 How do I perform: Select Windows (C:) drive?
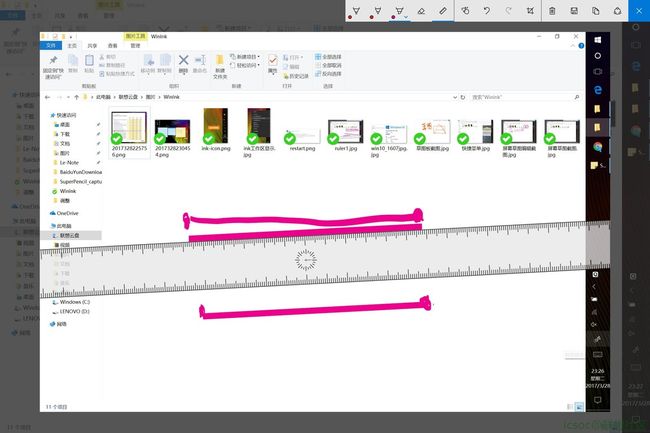[74, 302]
